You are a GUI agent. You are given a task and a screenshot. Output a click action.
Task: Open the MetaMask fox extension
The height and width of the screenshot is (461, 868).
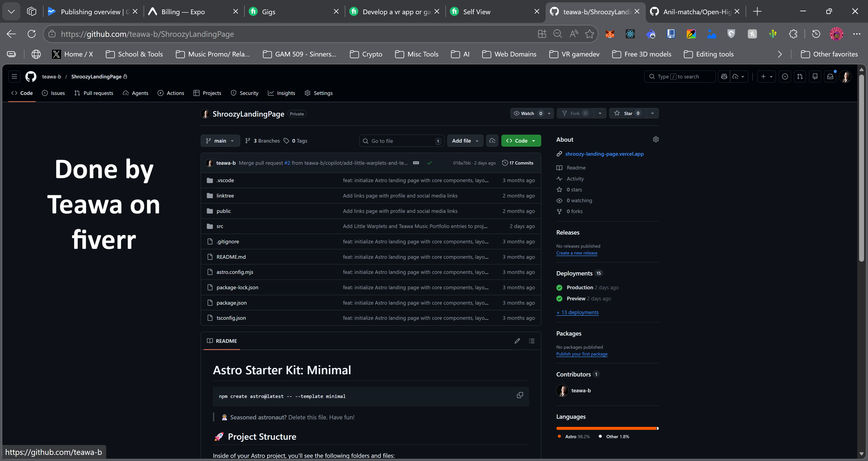610,34
